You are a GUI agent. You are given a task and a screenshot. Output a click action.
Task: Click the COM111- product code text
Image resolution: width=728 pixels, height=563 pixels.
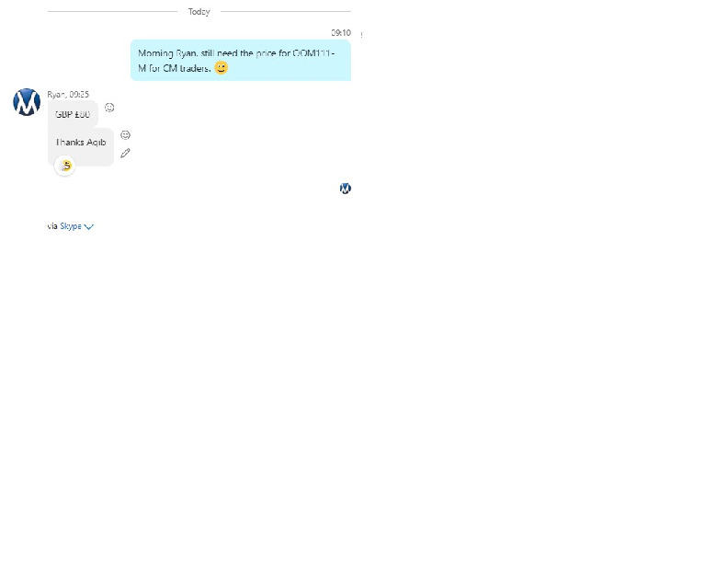[x=313, y=53]
